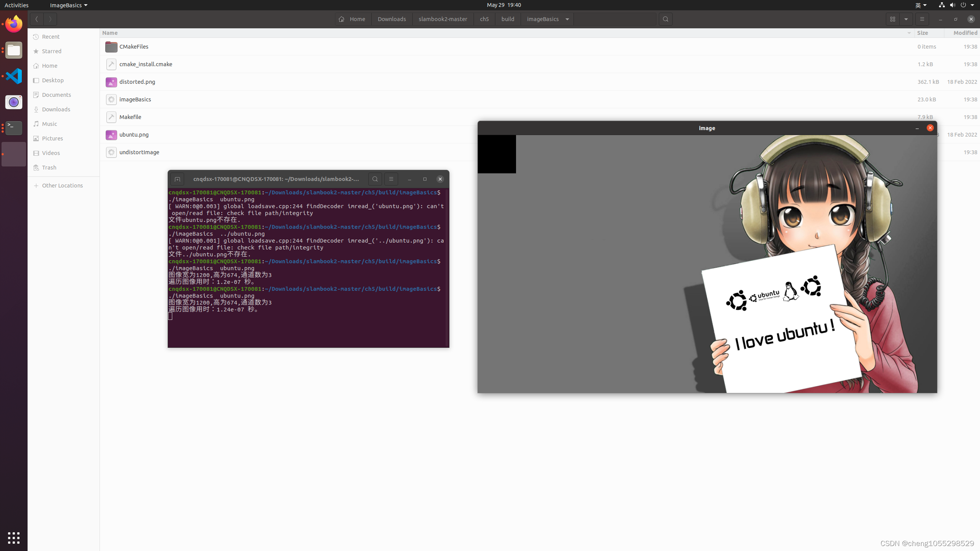The height and width of the screenshot is (551, 980).
Task: Navigate to Downloads via the breadcrumb
Action: [x=391, y=19]
